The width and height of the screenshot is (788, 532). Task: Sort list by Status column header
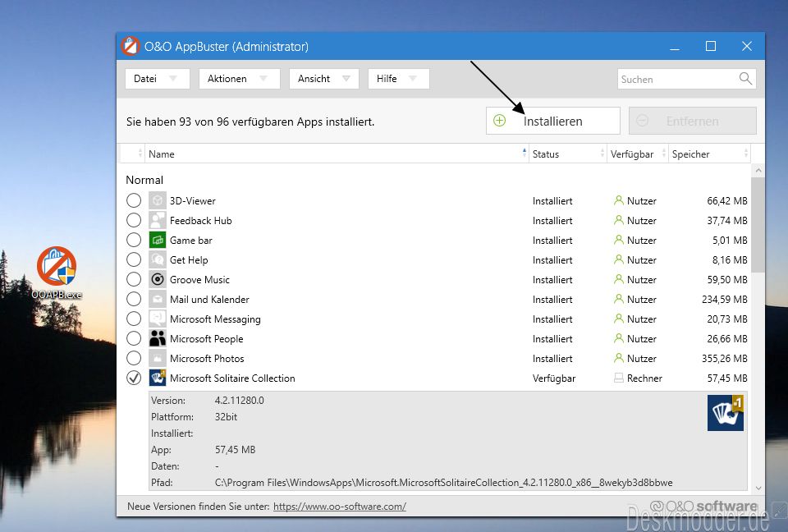click(x=567, y=154)
